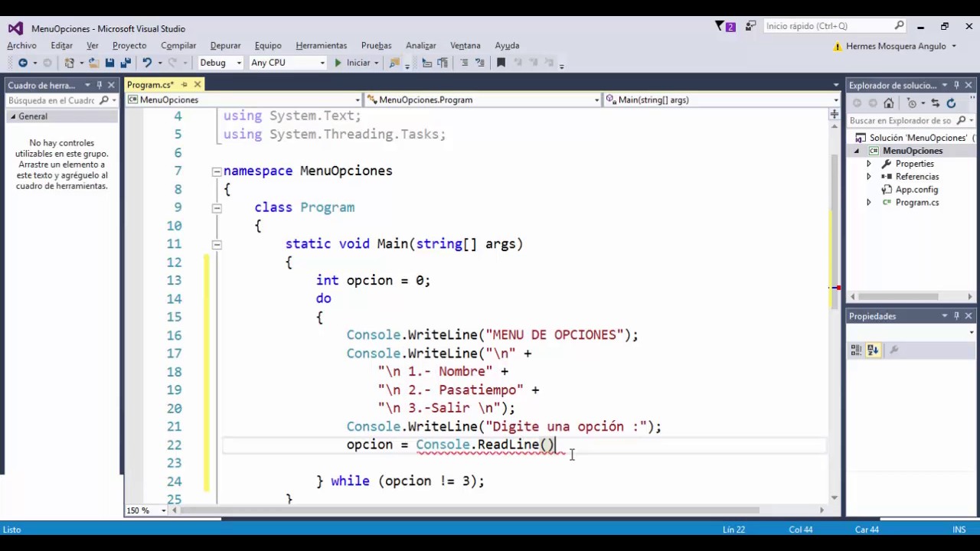Click the search magnifier in Solution Explorer

960,120
